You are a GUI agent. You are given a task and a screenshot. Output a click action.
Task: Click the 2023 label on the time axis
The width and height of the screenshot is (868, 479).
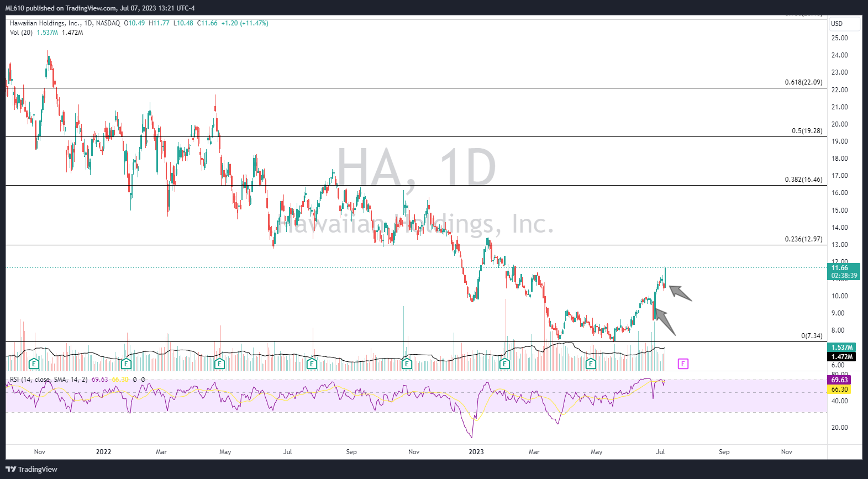[476, 452]
